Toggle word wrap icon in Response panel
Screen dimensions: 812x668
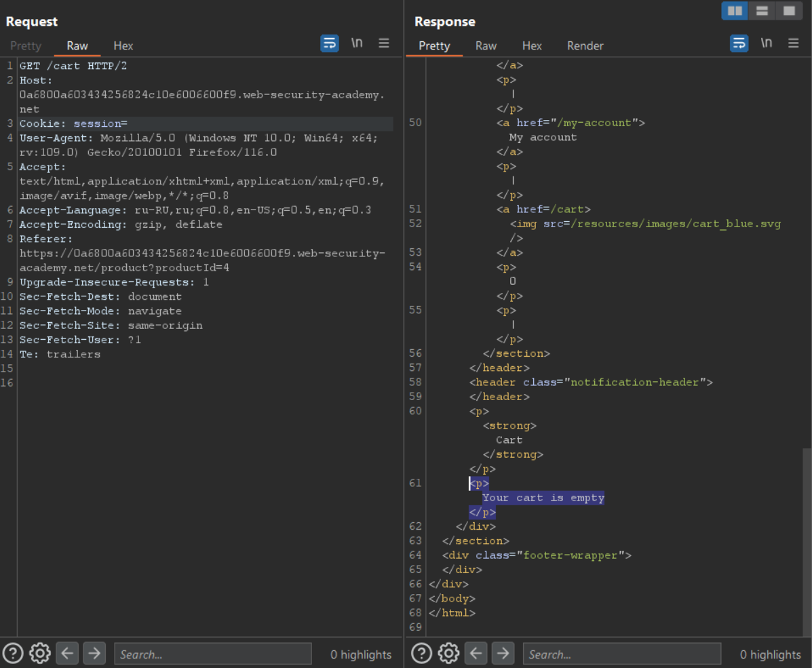[739, 43]
